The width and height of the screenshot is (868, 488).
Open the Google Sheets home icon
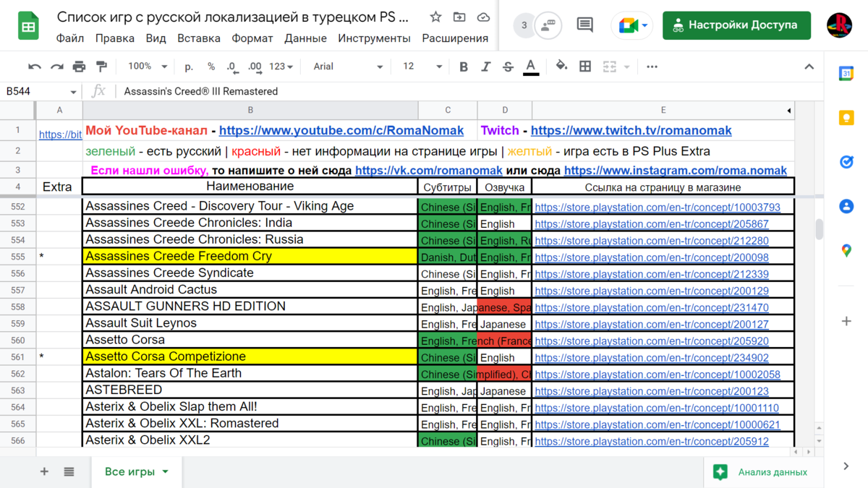28,25
